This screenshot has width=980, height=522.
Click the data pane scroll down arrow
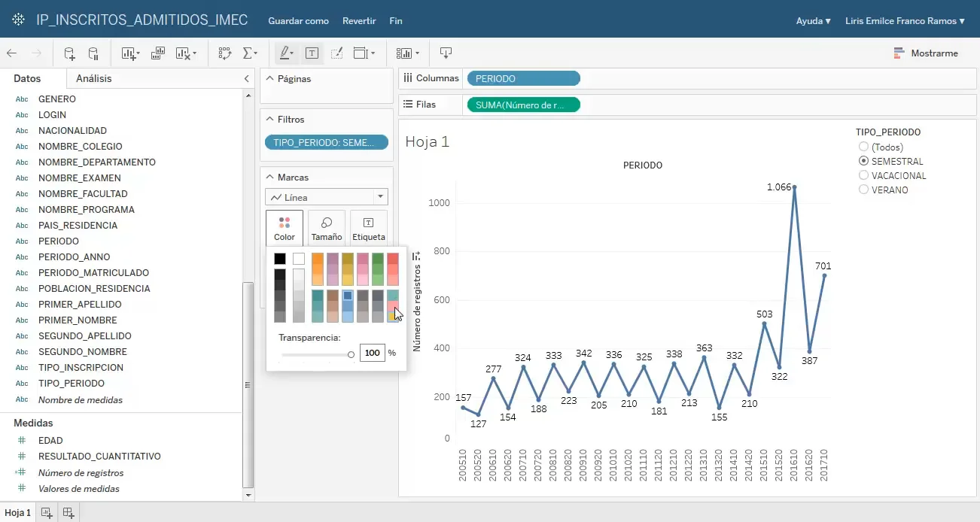(248, 496)
